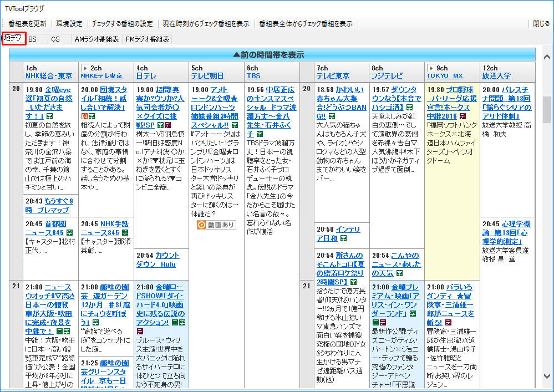Screen dimensions: 554x392
Task: Open 金曜eye 初夏の自然 program link
Action: coord(49,103)
